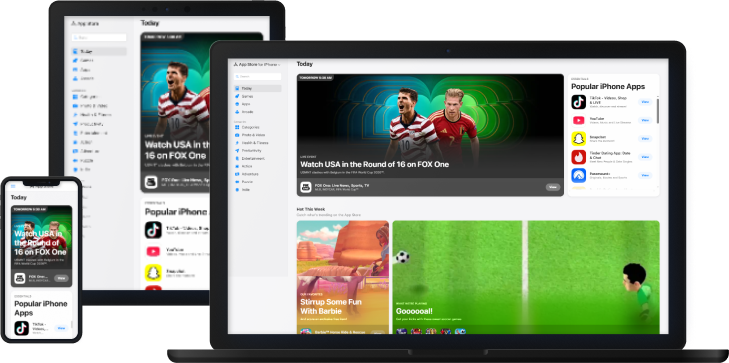Screen dimensions: 729x363
Task: Select Today in the laptop sidebar
Action: point(258,88)
